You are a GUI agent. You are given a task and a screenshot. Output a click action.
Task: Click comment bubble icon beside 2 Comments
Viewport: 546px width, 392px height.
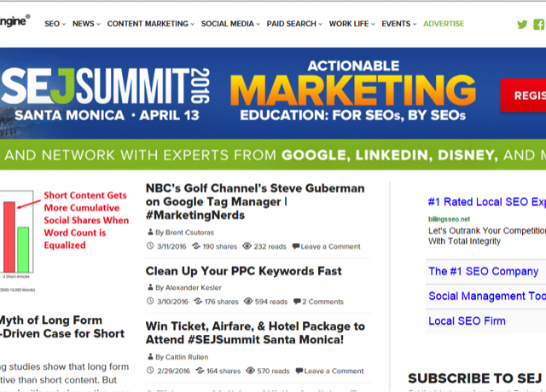pyautogui.click(x=297, y=301)
